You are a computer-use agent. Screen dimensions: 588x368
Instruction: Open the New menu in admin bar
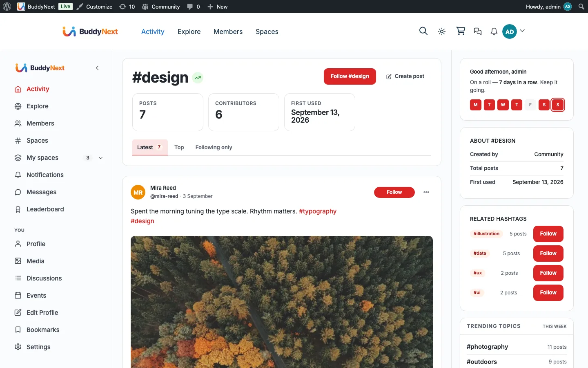[218, 7]
